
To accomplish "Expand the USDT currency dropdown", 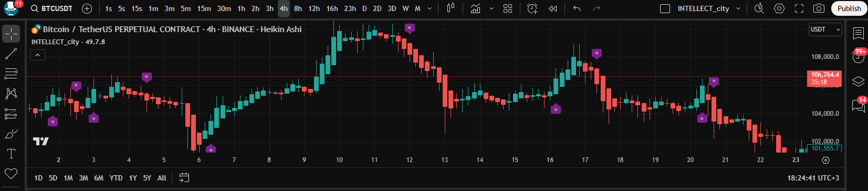I will coord(825,29).
